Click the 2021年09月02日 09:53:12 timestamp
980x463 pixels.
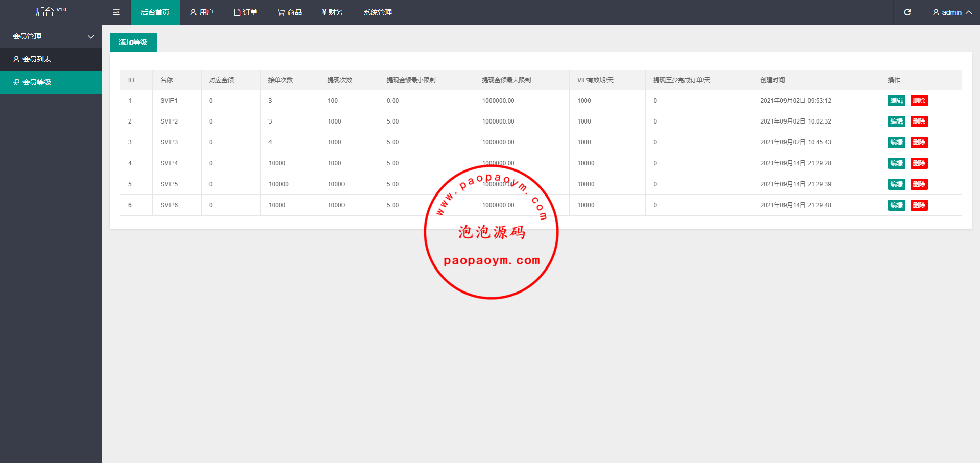point(796,101)
